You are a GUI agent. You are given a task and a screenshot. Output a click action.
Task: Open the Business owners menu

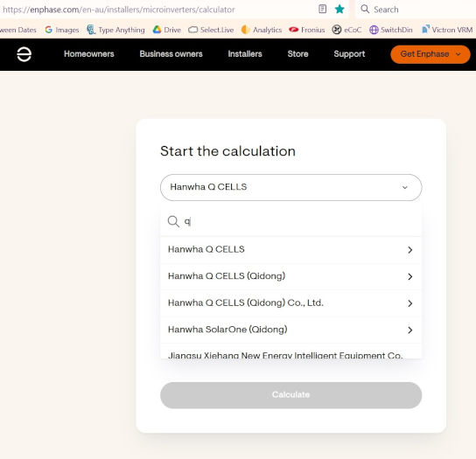pos(171,54)
